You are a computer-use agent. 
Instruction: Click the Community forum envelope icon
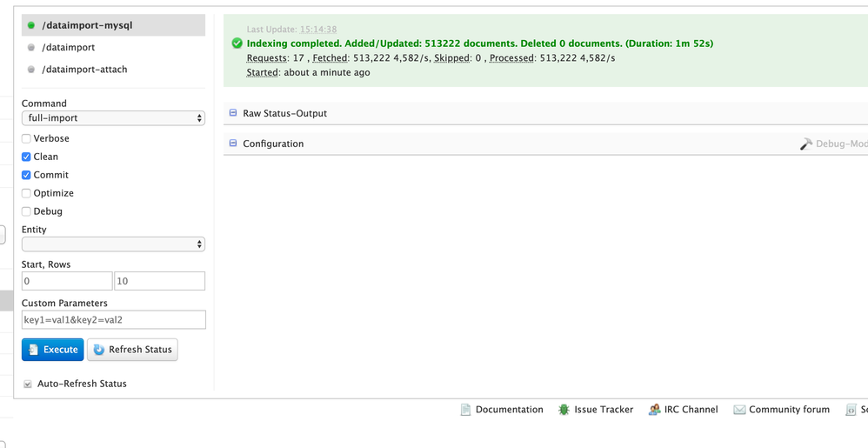[x=739, y=410]
